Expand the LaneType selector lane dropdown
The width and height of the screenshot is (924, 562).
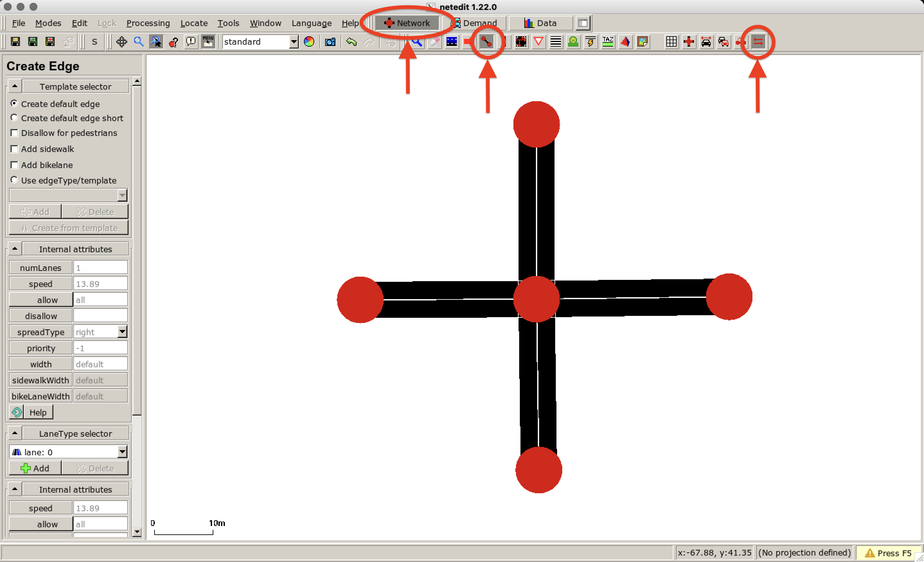click(x=122, y=452)
